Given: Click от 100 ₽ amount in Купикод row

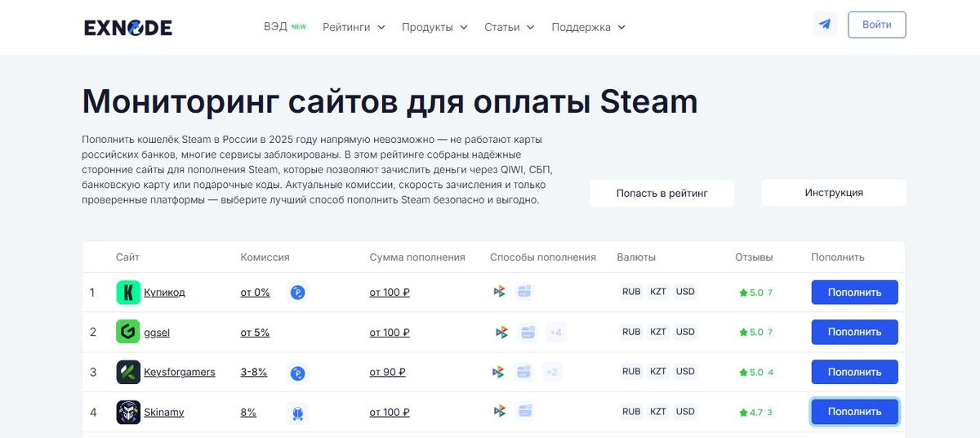Looking at the screenshot, I should pos(390,293).
